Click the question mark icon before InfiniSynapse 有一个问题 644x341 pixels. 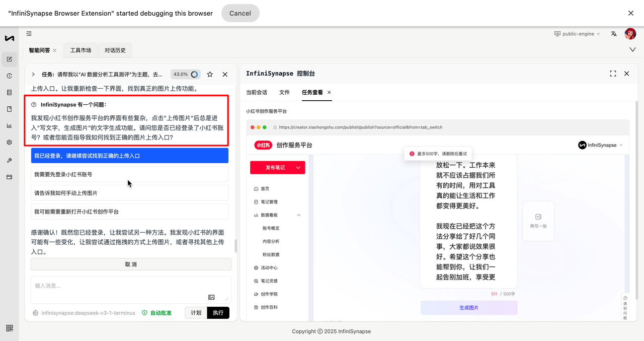point(34,105)
